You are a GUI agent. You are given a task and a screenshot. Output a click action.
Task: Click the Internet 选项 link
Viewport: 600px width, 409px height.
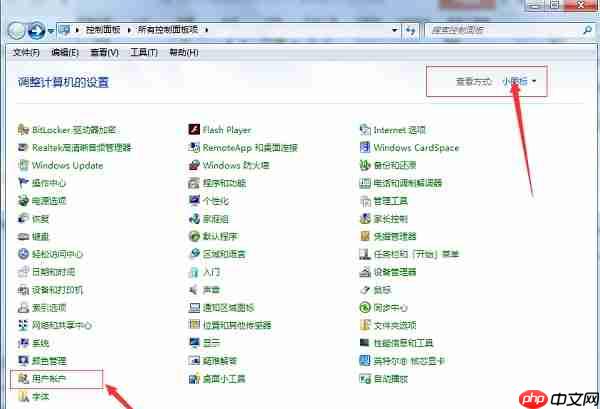[399, 130]
